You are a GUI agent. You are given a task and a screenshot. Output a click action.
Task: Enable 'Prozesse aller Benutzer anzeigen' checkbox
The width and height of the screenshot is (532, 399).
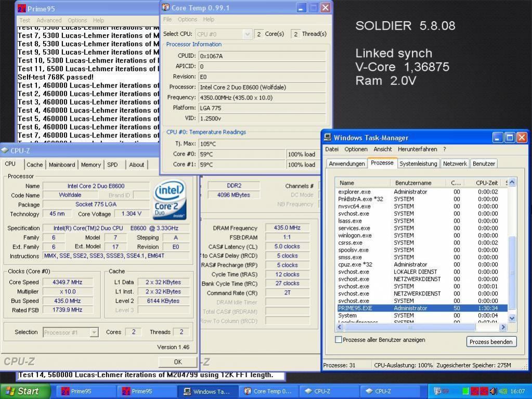point(339,340)
